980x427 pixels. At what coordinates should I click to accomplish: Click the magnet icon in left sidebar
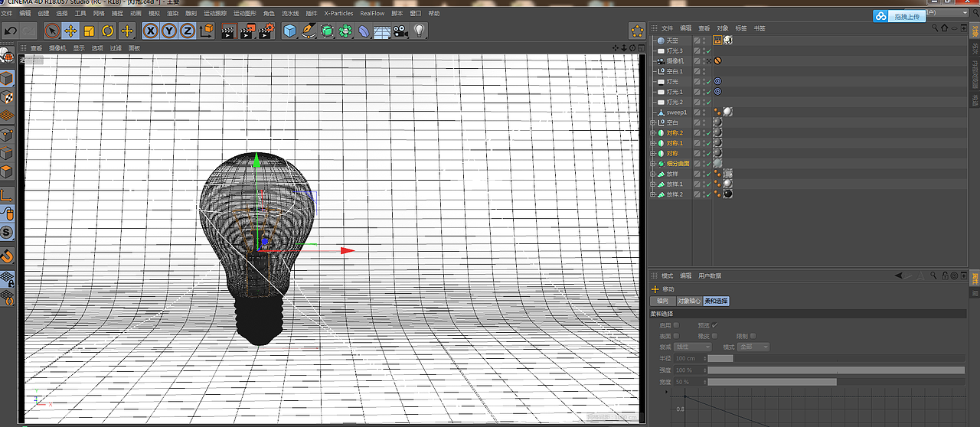(x=7, y=256)
